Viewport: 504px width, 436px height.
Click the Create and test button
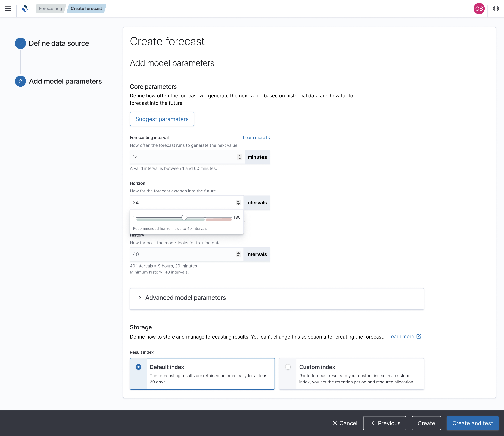(x=472, y=423)
